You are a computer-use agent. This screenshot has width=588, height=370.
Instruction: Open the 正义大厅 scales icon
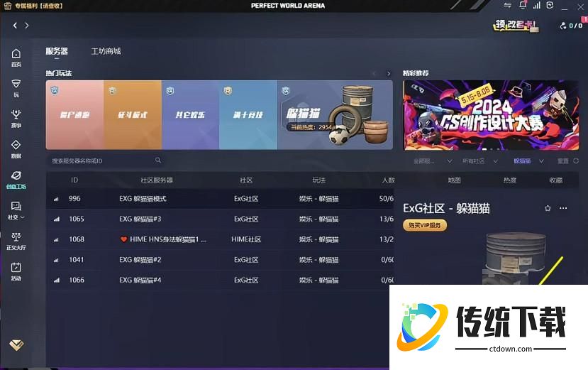click(16, 237)
